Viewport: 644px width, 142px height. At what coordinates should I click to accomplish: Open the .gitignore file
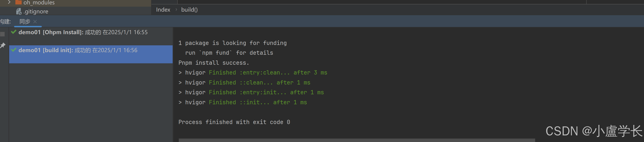[36, 12]
